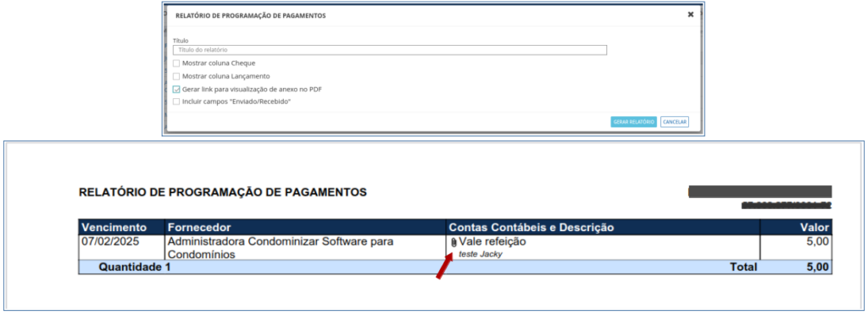The image size is (868, 315).
Task: Click the report heading Relatório de Programação de Pagamentos
Action: pos(223,192)
